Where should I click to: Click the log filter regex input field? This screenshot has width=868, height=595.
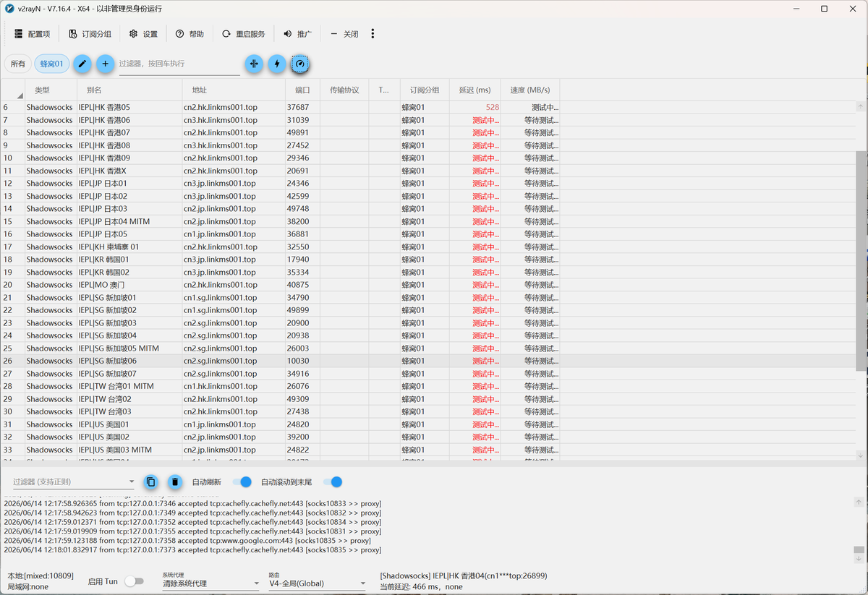pos(69,481)
